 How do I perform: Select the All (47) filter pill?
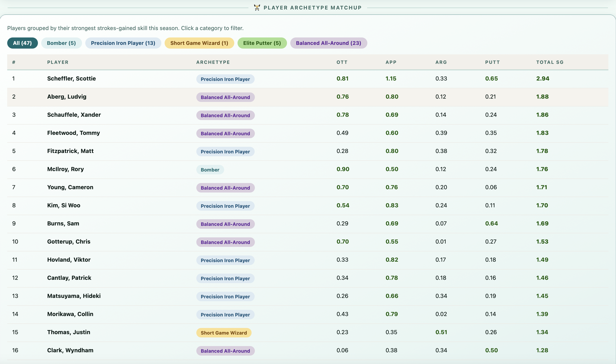pyautogui.click(x=22, y=43)
